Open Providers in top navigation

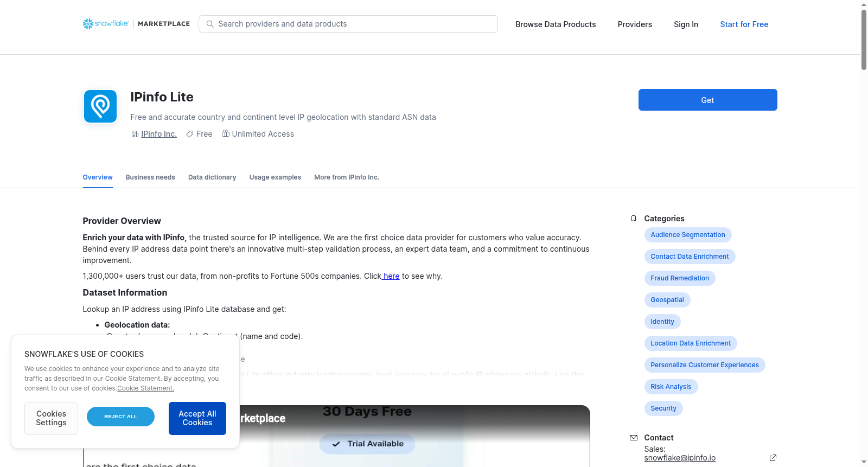pos(635,24)
